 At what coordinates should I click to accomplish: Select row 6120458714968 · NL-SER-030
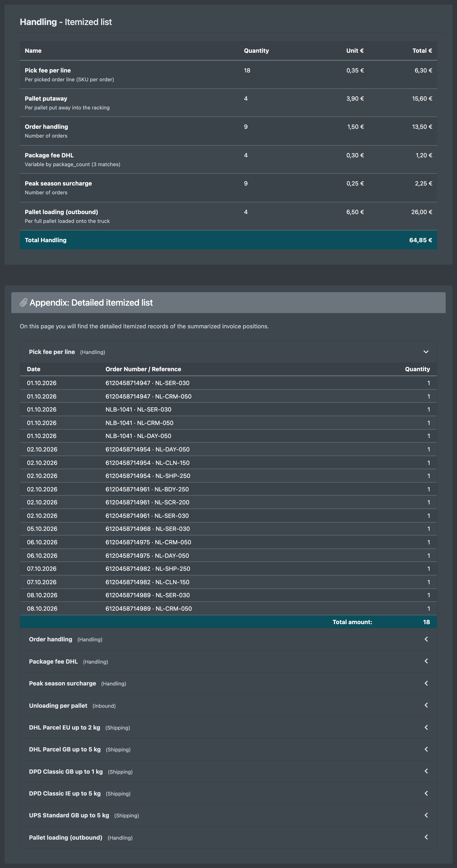click(x=228, y=529)
